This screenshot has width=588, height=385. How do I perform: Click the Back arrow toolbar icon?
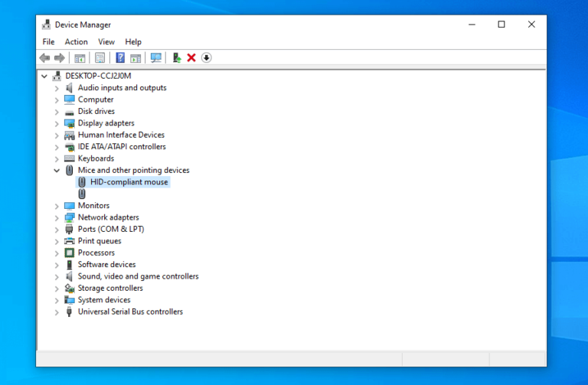click(44, 57)
